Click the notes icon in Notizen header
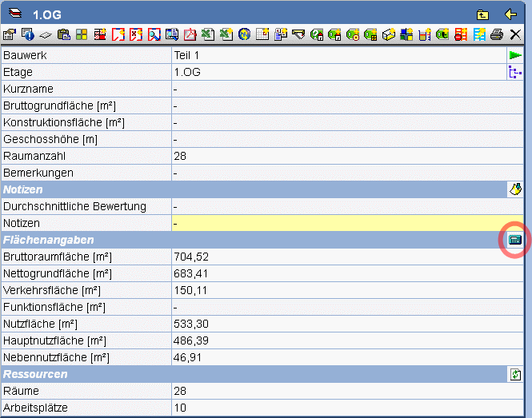The width and height of the screenshot is (532, 418). pos(515,189)
